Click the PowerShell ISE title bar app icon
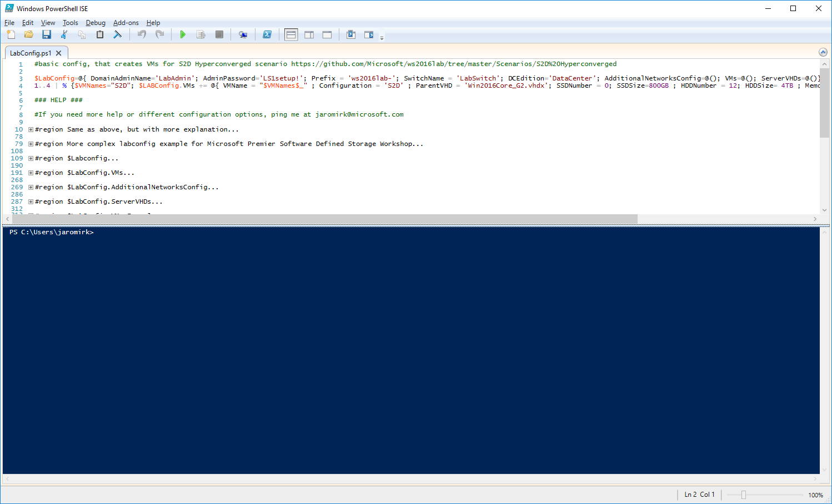Viewport: 832px width, 504px height. (9, 8)
